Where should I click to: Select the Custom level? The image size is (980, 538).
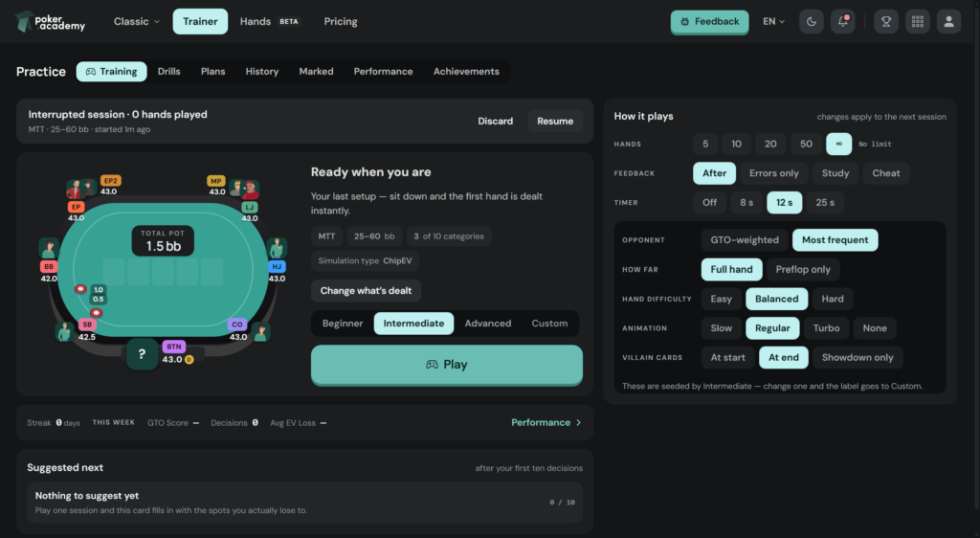[549, 323]
